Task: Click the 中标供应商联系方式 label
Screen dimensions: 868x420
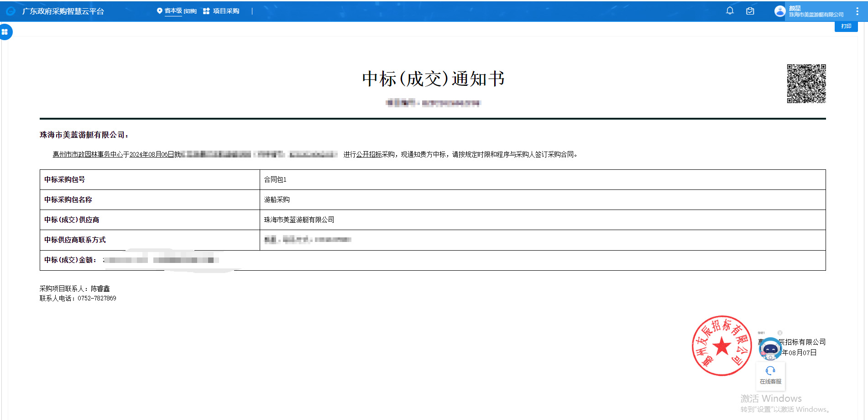Action: pos(75,240)
